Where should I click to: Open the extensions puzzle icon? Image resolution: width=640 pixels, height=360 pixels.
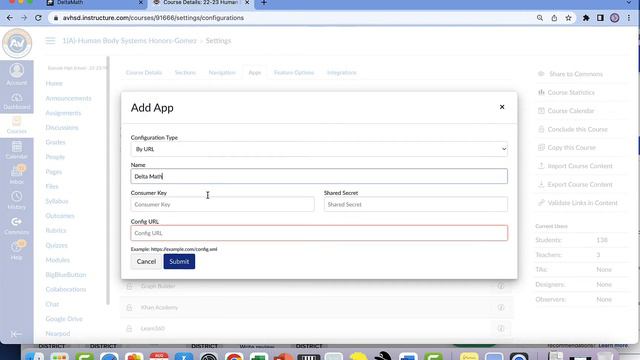(586, 18)
